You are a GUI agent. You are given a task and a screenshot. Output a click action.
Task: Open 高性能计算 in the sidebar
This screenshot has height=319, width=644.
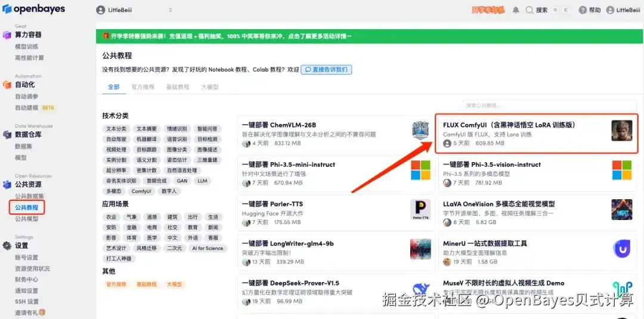[x=30, y=57]
